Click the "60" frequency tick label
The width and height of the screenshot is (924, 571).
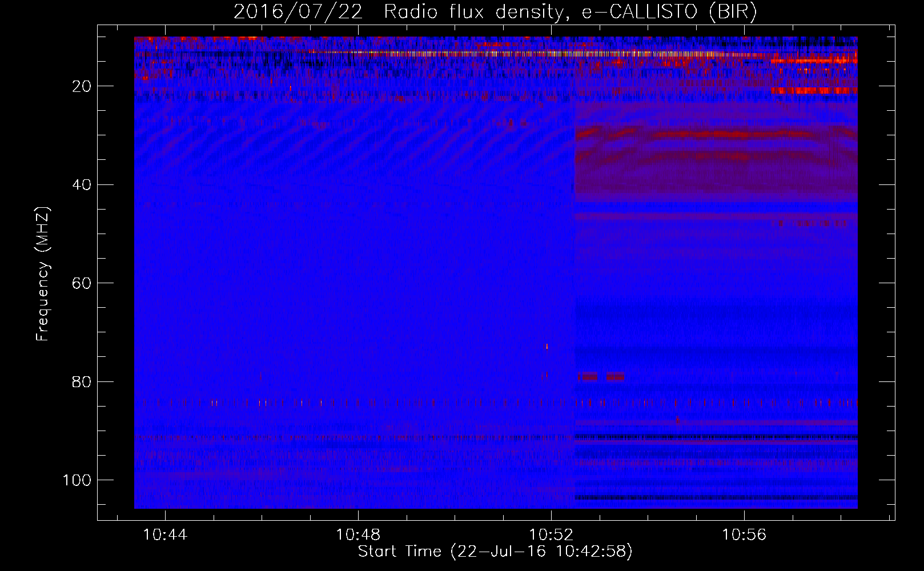tap(82, 283)
